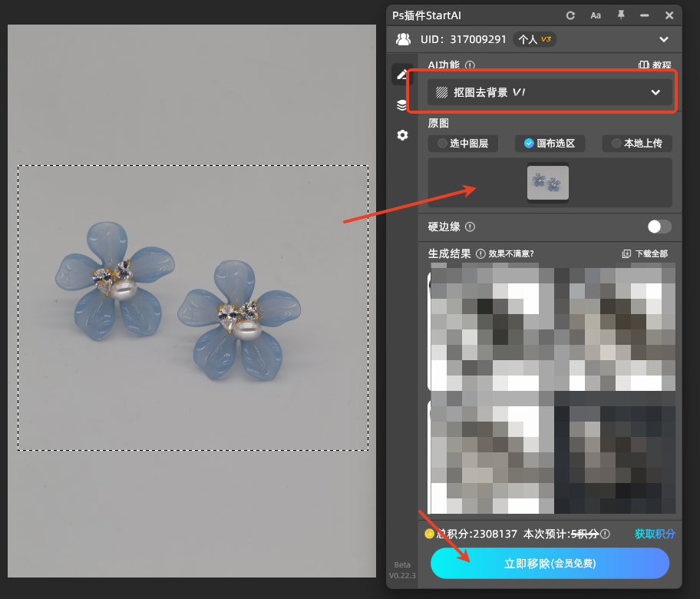Open settings via the gear icon

[401, 135]
